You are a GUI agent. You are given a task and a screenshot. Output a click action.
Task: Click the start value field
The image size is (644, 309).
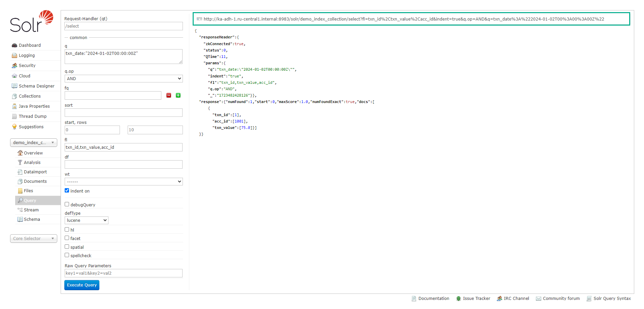click(92, 130)
